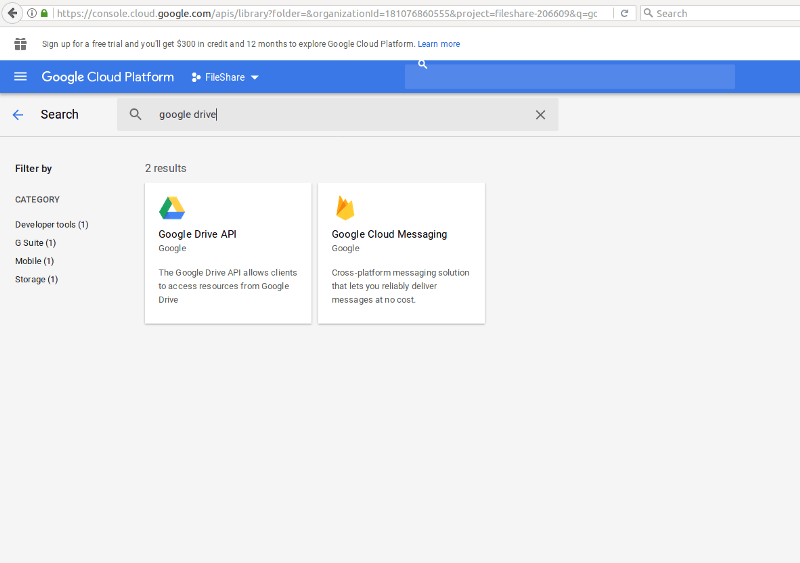Viewport: 800px width, 563px height.
Task: Click the CATEGORY label
Action: (x=37, y=200)
